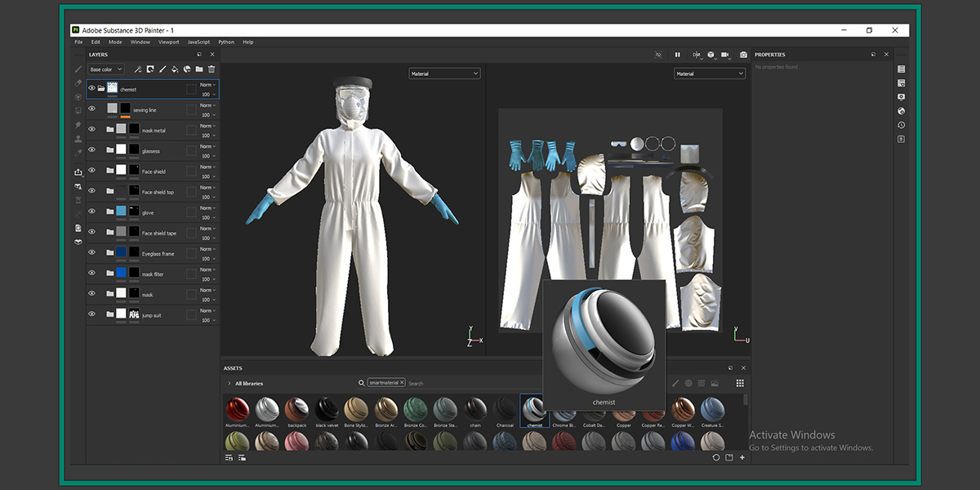Open the Viewport menu
The height and width of the screenshot is (490, 980).
pyautogui.click(x=168, y=42)
